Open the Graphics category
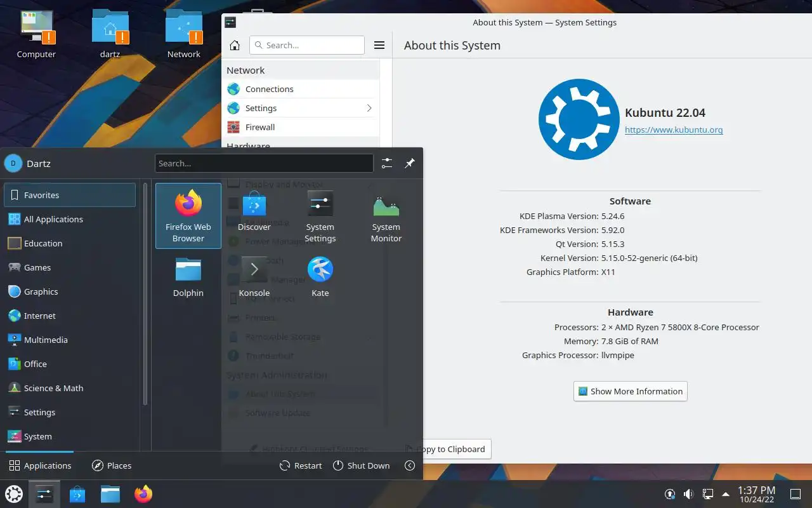Screen dimensions: 812x508 tap(70, 291)
